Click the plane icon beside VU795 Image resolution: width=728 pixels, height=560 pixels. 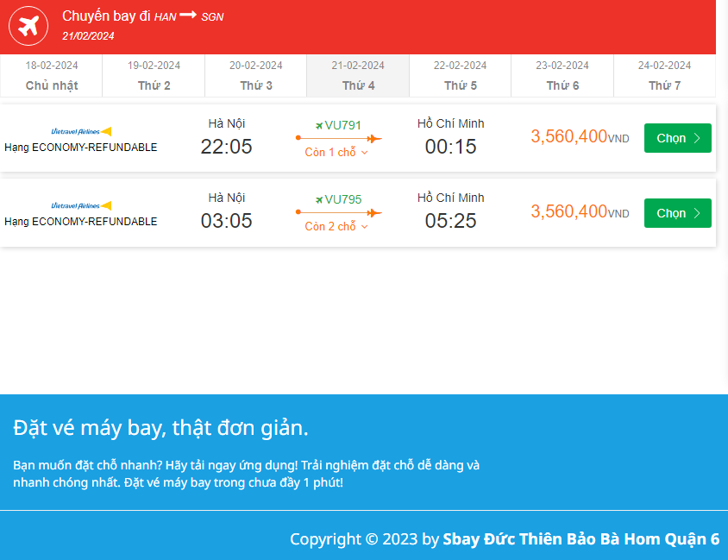click(319, 199)
